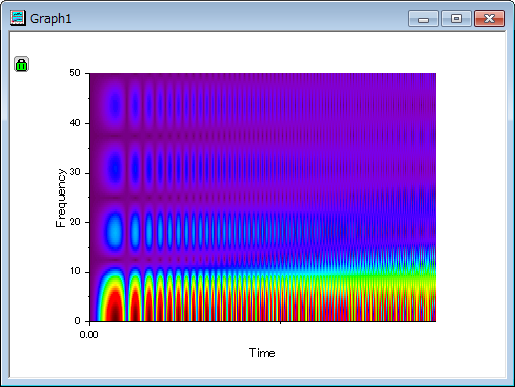Image resolution: width=515 pixels, height=387 pixels.
Task: Click the 30 tick label on Frequency axis
Action: point(75,172)
